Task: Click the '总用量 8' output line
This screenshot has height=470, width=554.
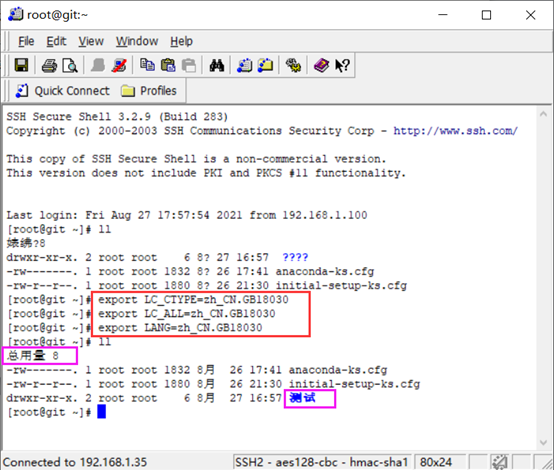Action: point(33,356)
